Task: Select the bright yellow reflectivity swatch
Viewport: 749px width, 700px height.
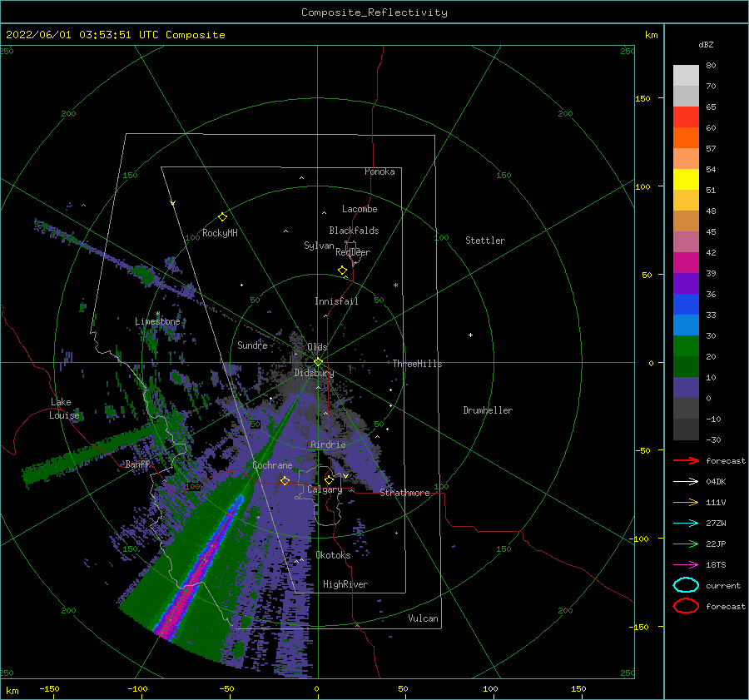Action: (x=686, y=180)
